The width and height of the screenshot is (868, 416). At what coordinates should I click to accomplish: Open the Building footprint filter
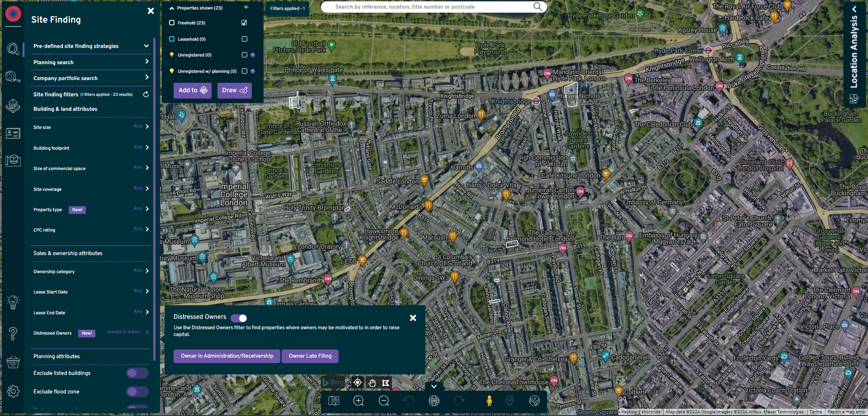(x=90, y=148)
